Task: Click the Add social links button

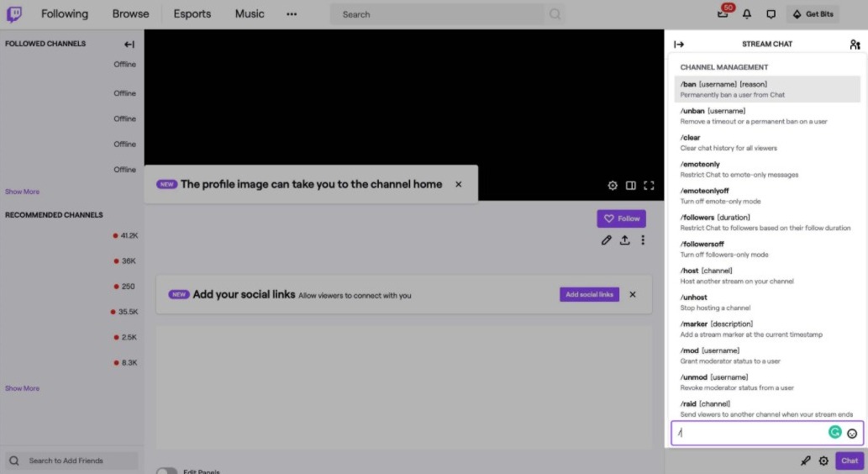Action: pos(589,295)
